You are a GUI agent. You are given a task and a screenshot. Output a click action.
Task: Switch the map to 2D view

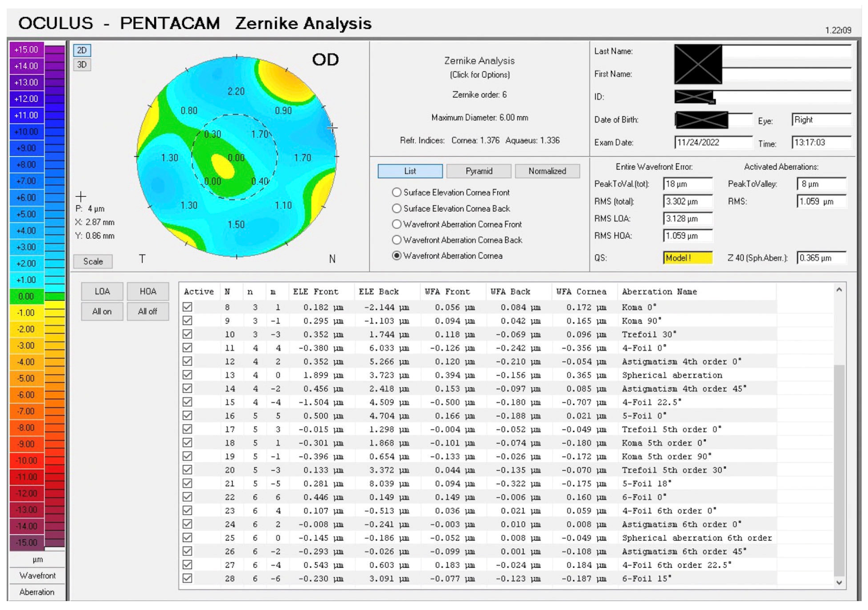pos(82,50)
